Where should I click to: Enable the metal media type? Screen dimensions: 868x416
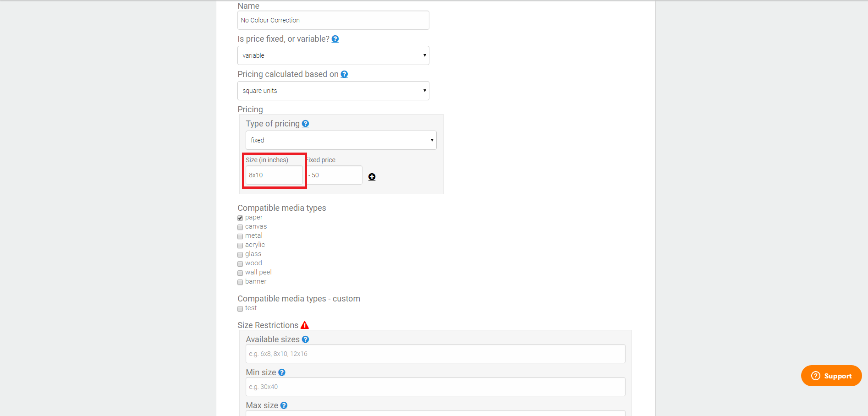[x=240, y=236]
